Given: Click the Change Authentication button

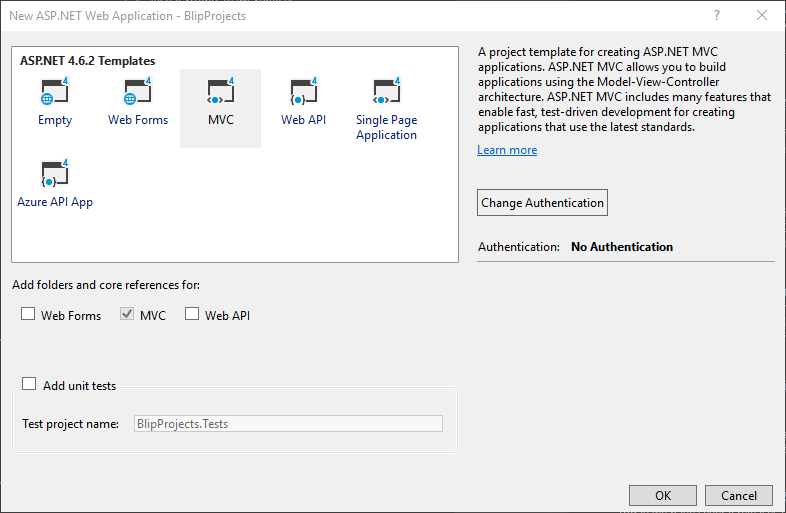Looking at the screenshot, I should (542, 203).
